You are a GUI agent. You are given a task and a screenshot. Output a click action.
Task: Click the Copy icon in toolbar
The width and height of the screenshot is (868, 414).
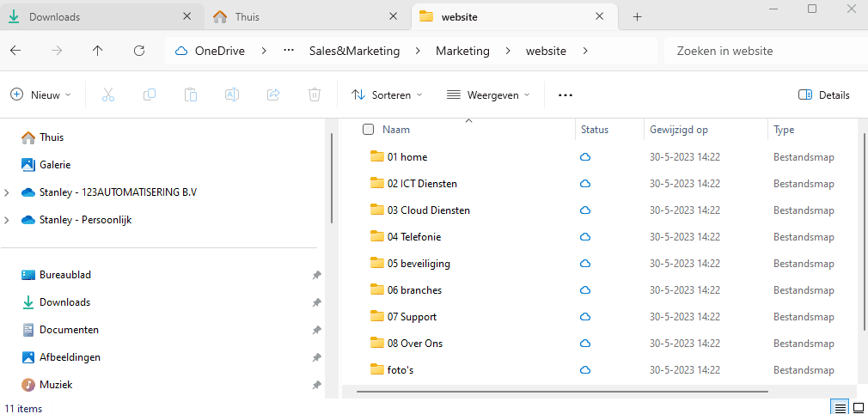(149, 94)
